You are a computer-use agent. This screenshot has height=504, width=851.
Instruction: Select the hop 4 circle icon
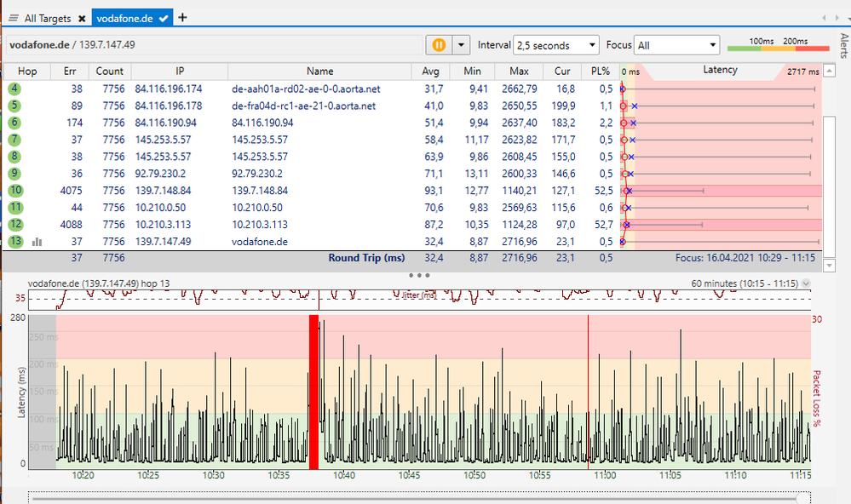pos(15,89)
